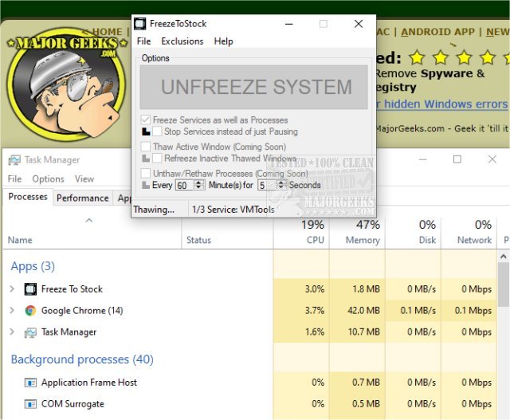
Task: Click the Task Manager vertical scrollbar thumb
Action: pos(503,285)
